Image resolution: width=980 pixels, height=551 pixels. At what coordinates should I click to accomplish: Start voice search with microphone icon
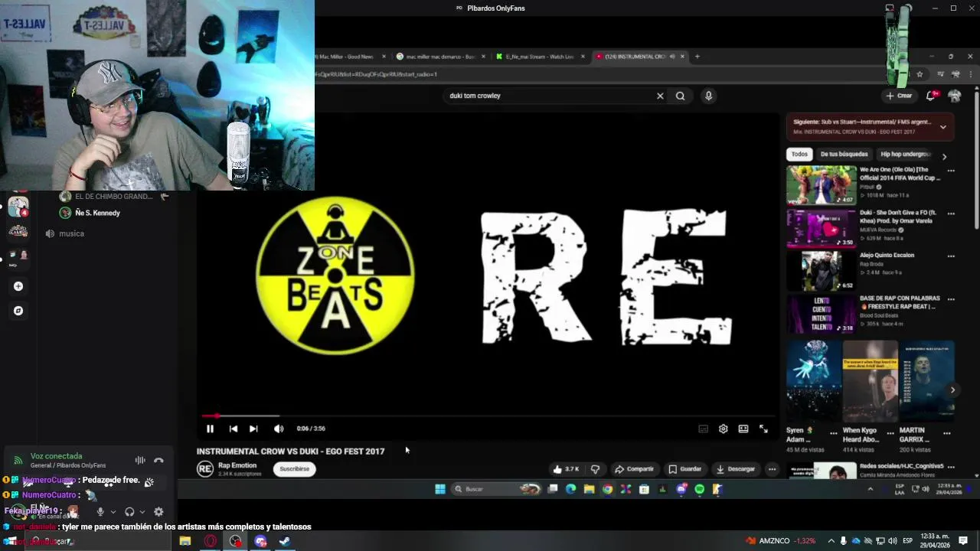(708, 96)
